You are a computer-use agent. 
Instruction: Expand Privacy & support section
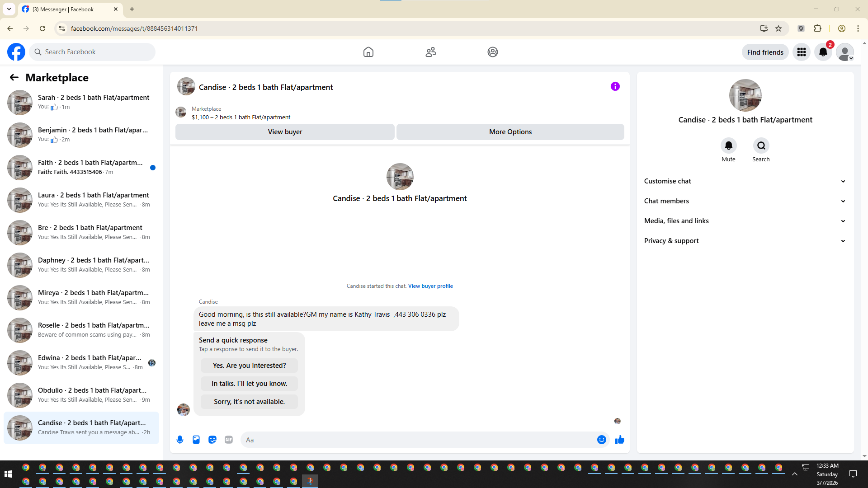(745, 241)
